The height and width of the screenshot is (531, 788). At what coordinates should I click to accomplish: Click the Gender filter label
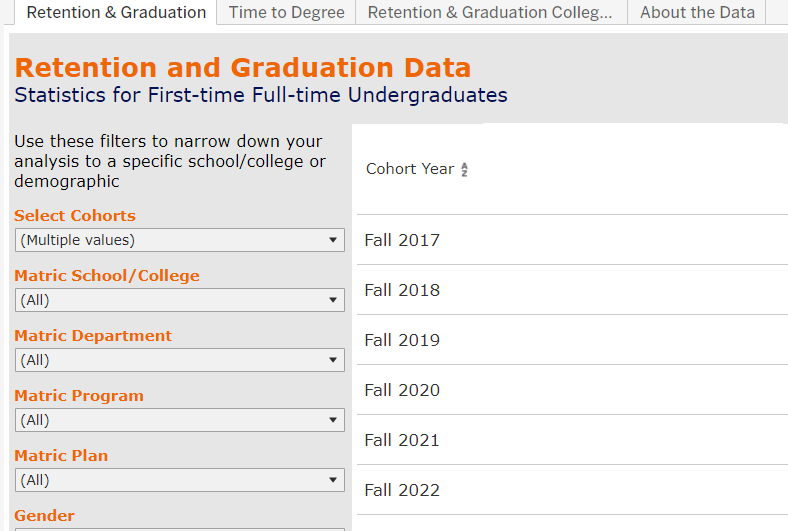pyautogui.click(x=44, y=516)
